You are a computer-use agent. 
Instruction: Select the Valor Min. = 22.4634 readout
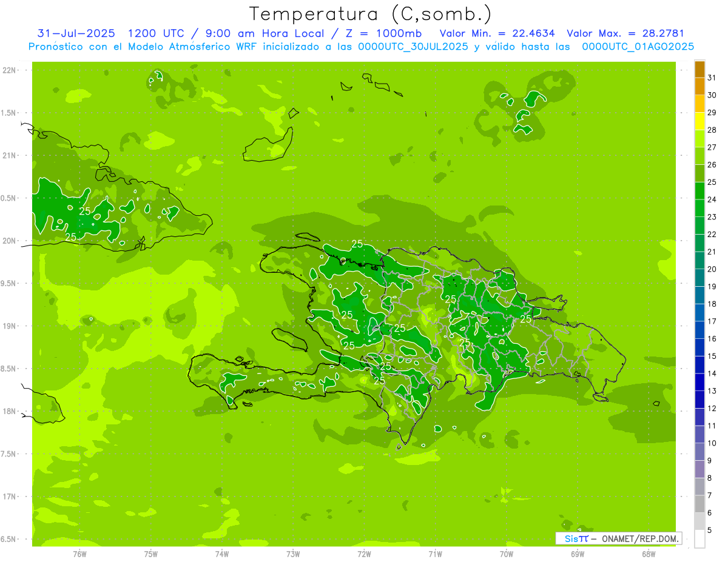click(x=497, y=33)
